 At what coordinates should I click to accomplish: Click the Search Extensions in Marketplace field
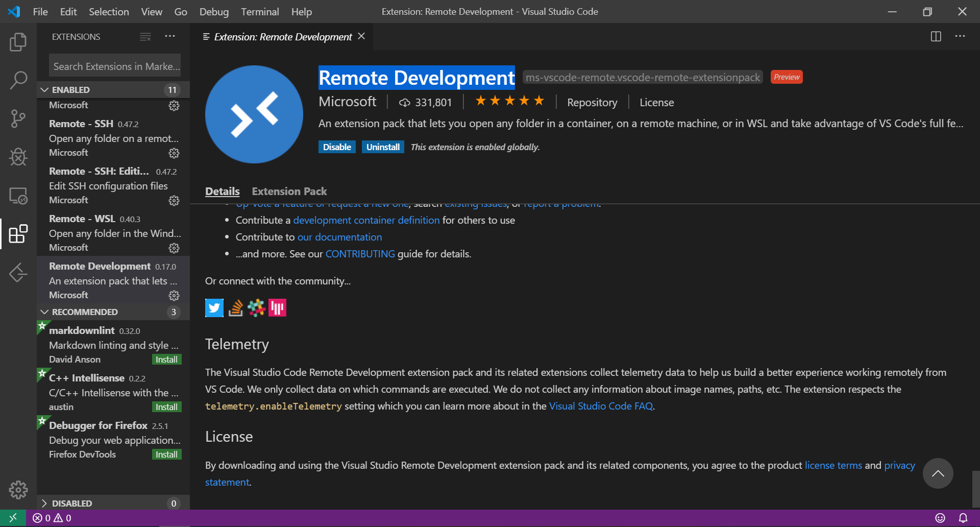[x=115, y=66]
